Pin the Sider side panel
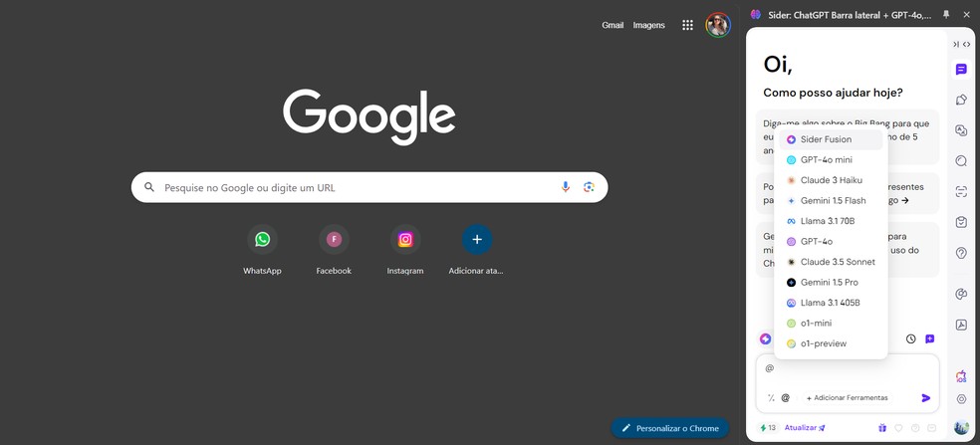This screenshot has height=445, width=980. [946, 14]
